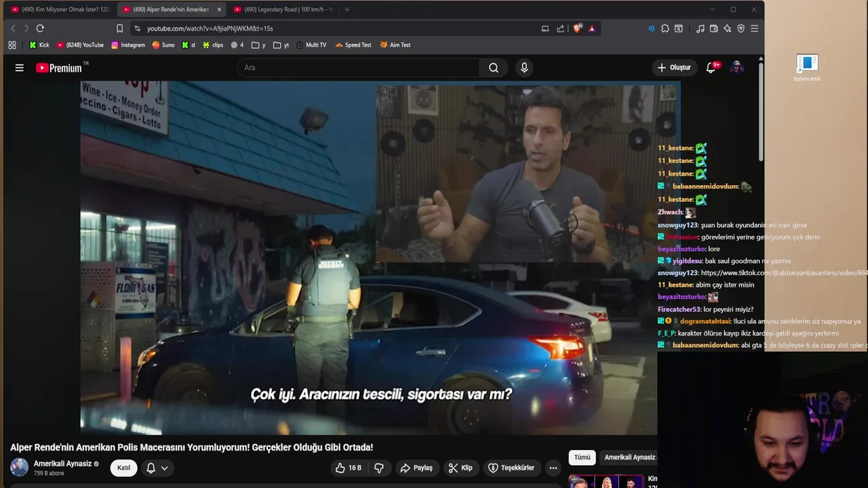Open a new browser tab
The image size is (868, 488).
[347, 9]
